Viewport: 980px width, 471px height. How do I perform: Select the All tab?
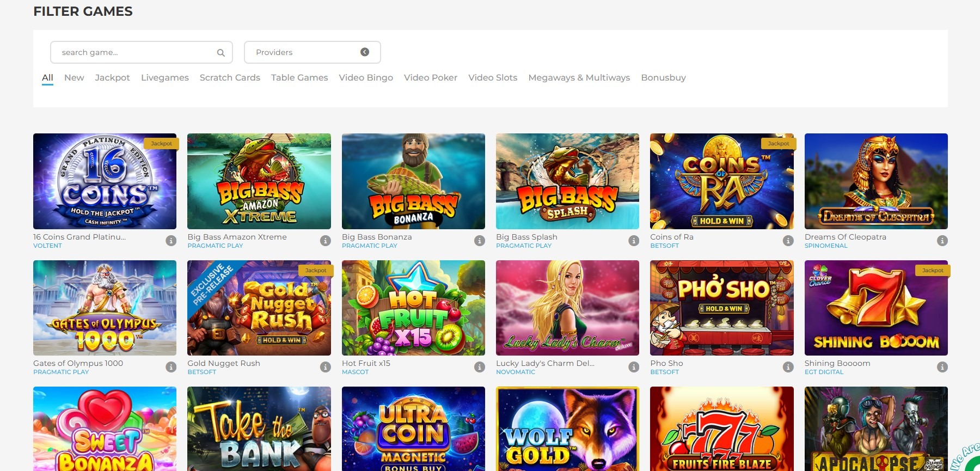(47, 78)
